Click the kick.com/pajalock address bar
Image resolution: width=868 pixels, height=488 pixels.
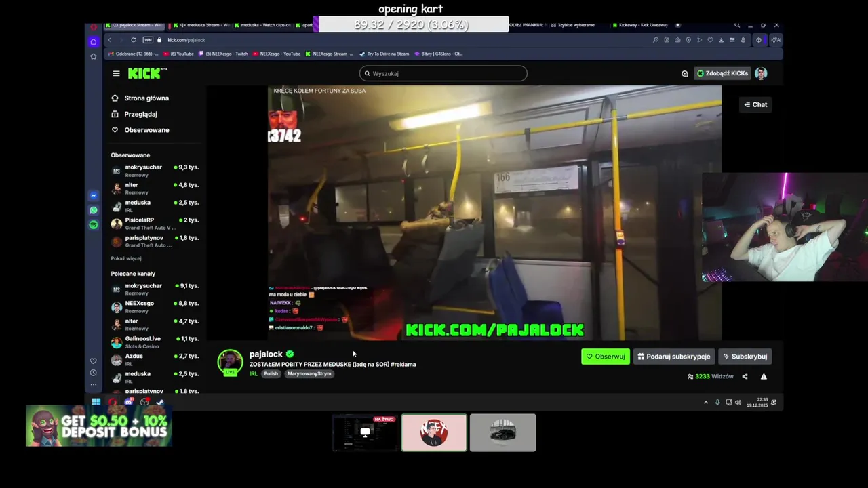click(x=186, y=40)
